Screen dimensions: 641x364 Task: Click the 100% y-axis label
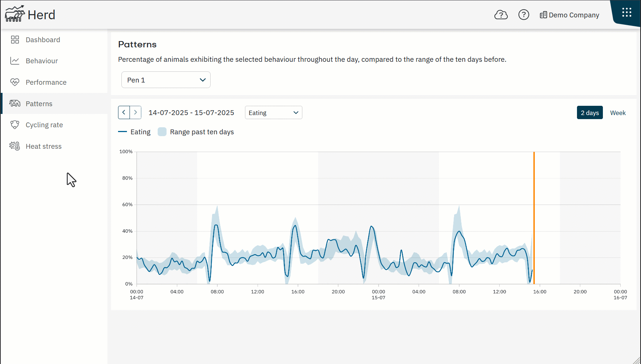click(126, 152)
